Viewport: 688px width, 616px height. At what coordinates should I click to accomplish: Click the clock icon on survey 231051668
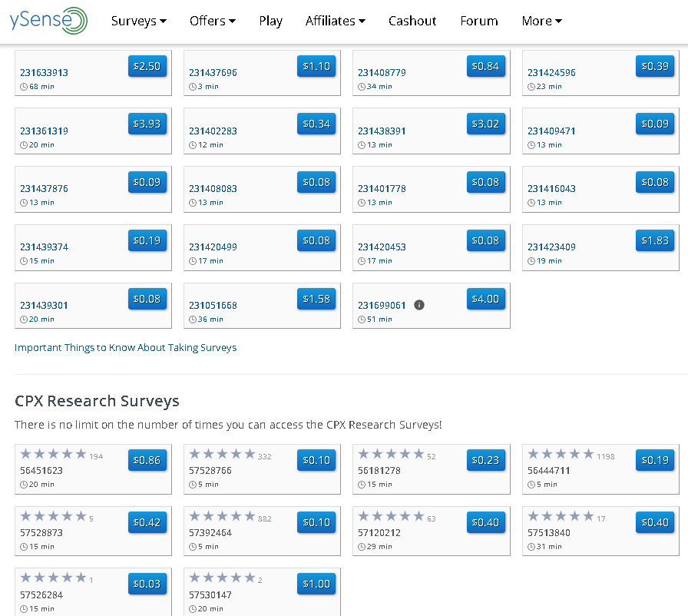192,320
